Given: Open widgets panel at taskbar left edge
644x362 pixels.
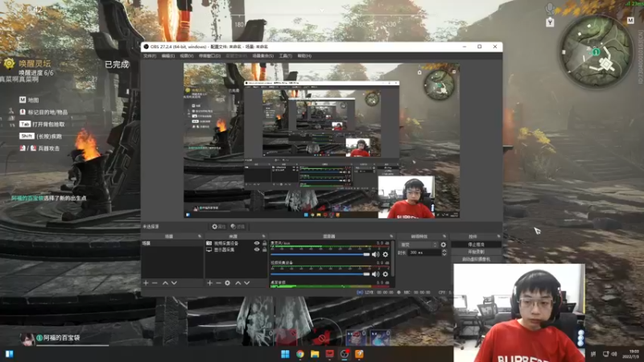Looking at the screenshot, I should [9, 354].
